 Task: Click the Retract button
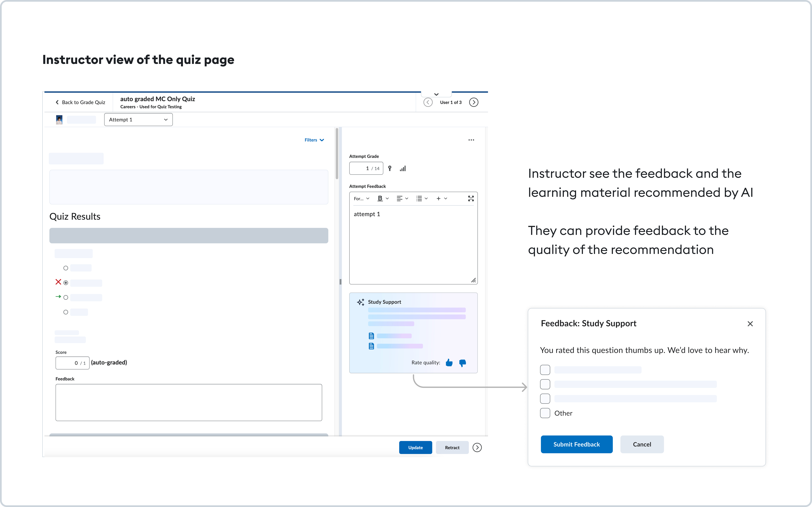[452, 448]
